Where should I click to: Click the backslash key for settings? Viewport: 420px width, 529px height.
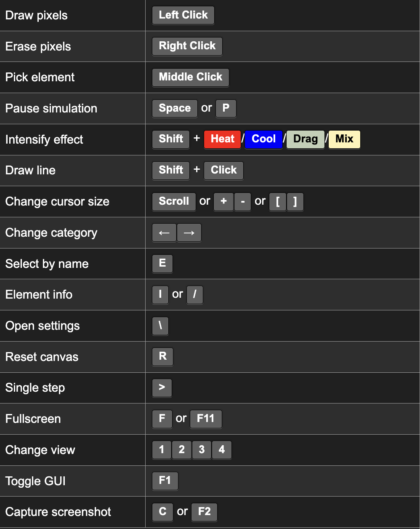tap(160, 326)
